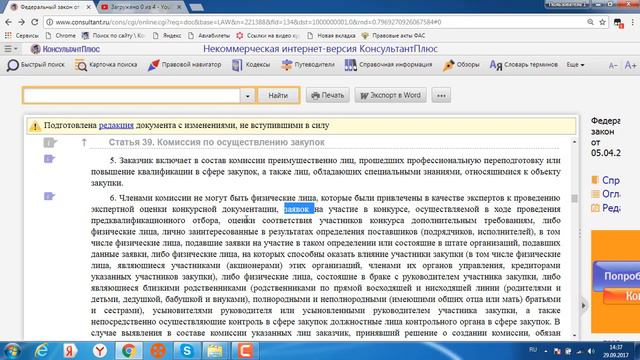Screen dimensions: 640x360
Task: Click the Найти button
Action: [278, 96]
